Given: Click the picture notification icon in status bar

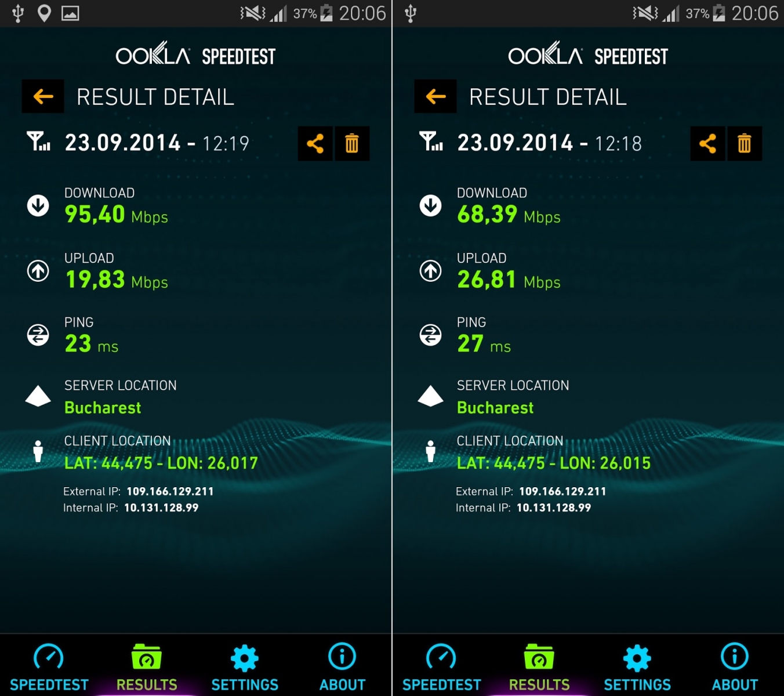Looking at the screenshot, I should (x=70, y=13).
